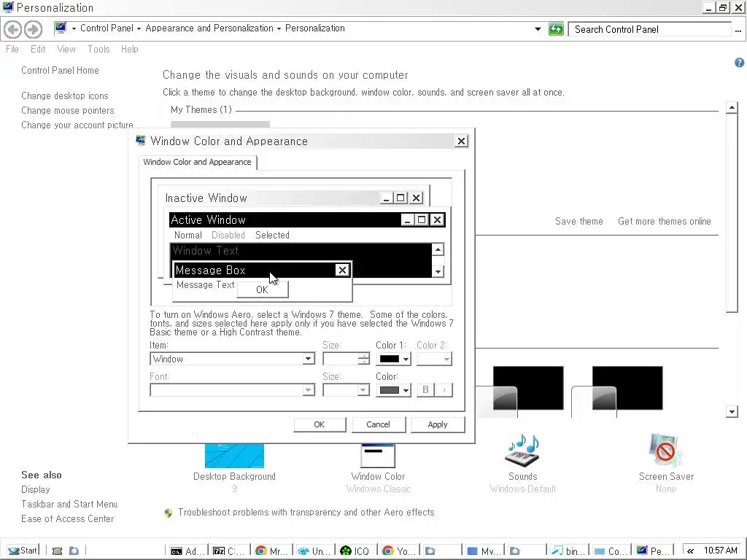Open ICQ in the taskbar
The image size is (747, 560).
pos(355,551)
